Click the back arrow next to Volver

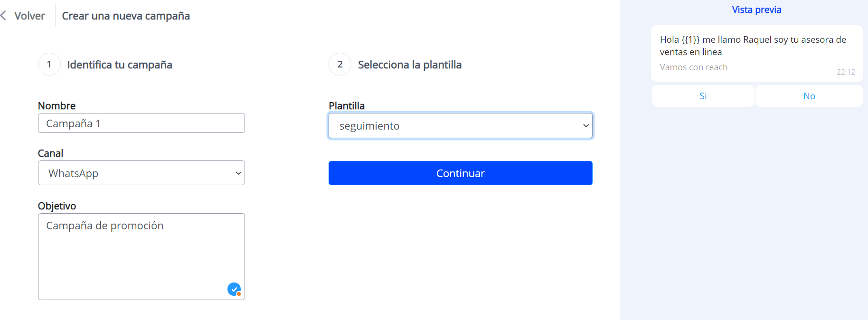click(x=4, y=15)
